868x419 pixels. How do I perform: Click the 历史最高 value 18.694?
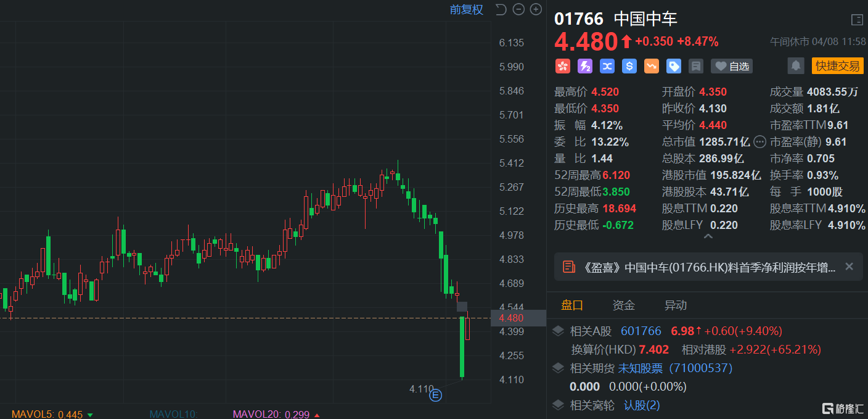[620, 209]
